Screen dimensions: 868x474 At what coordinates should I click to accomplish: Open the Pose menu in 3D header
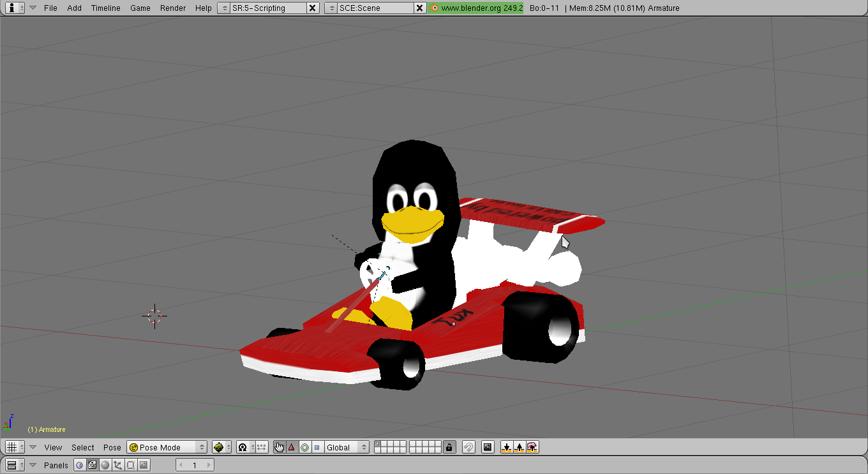112,447
